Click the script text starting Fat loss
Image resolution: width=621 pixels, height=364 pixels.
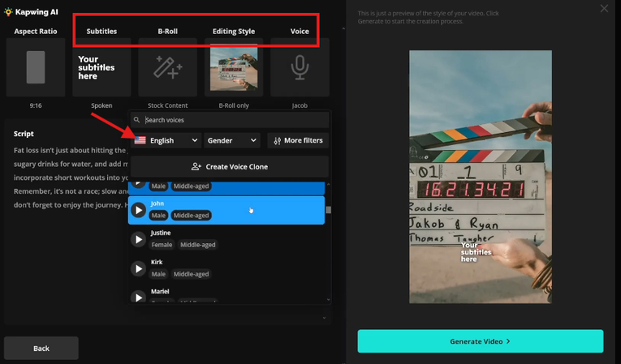(x=71, y=178)
